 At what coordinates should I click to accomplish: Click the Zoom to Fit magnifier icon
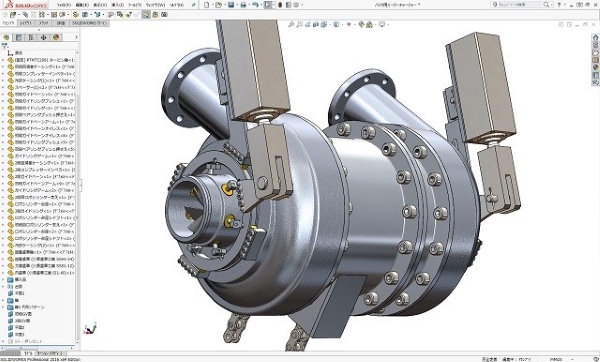click(291, 24)
